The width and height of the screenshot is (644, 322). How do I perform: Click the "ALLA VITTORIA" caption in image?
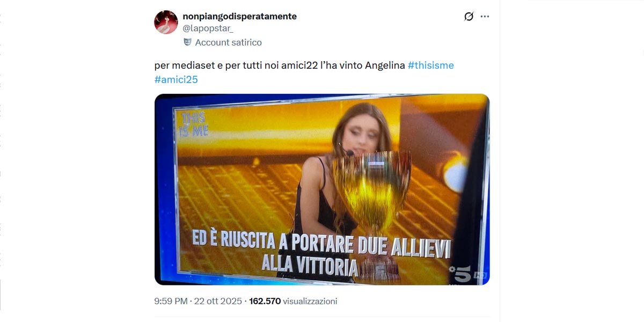click(309, 265)
